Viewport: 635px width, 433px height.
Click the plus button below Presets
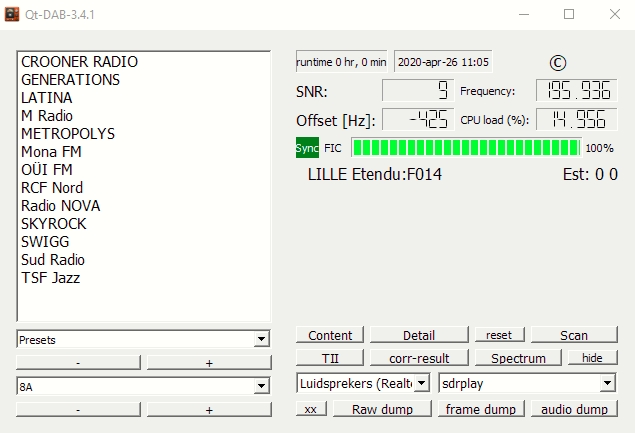(x=209, y=363)
